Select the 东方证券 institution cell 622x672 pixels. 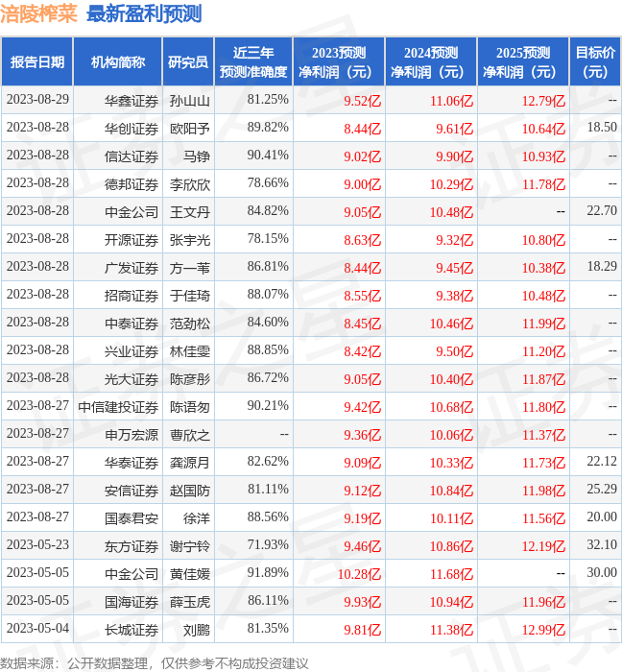pos(118,545)
